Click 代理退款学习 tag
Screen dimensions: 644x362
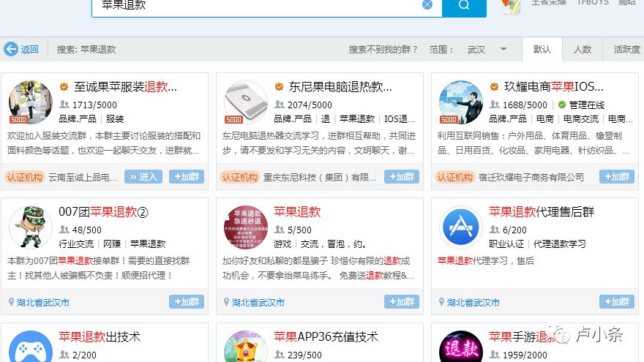tap(559, 244)
